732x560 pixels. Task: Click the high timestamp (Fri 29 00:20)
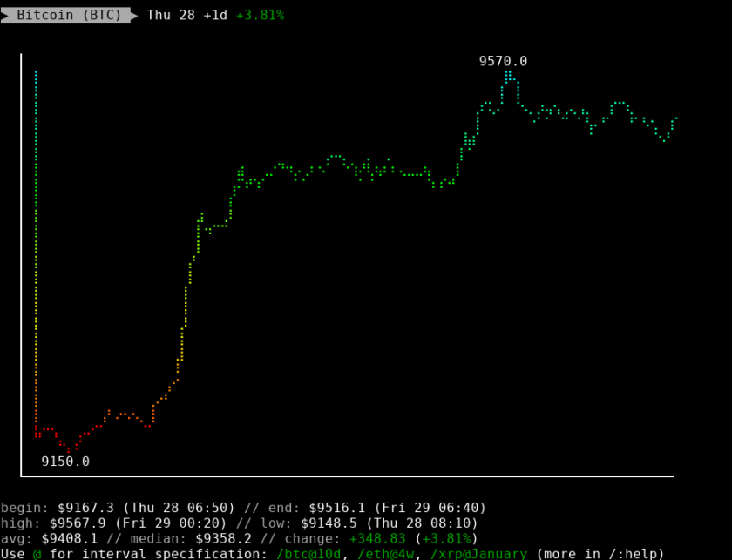(171, 523)
